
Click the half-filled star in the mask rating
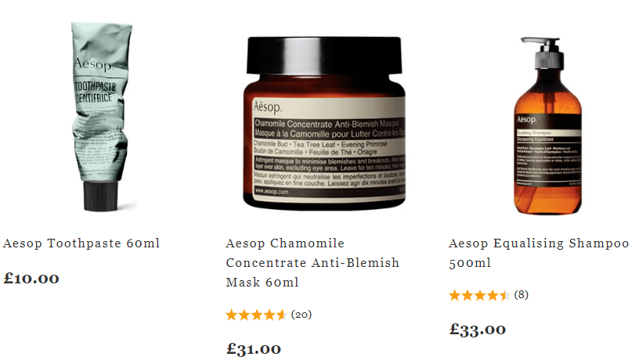pyautogui.click(x=282, y=315)
